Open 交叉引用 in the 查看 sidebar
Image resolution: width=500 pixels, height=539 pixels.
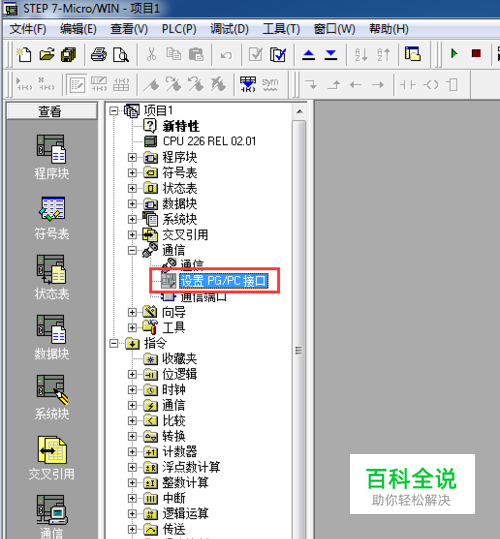point(52,458)
